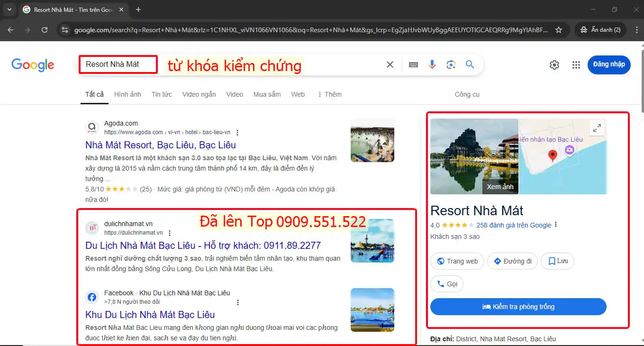The image size is (644, 346).
Task: Open the Chrome three-dot menu
Action: point(636,30)
